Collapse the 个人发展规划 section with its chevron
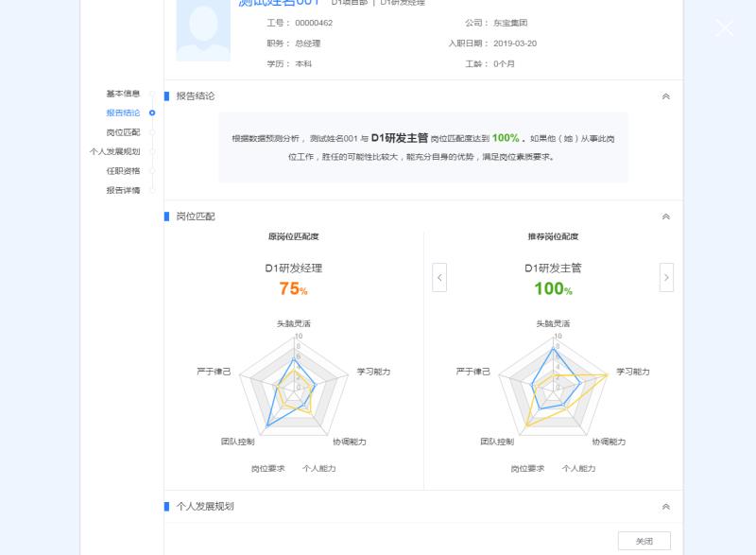This screenshot has height=555, width=756. coord(666,508)
